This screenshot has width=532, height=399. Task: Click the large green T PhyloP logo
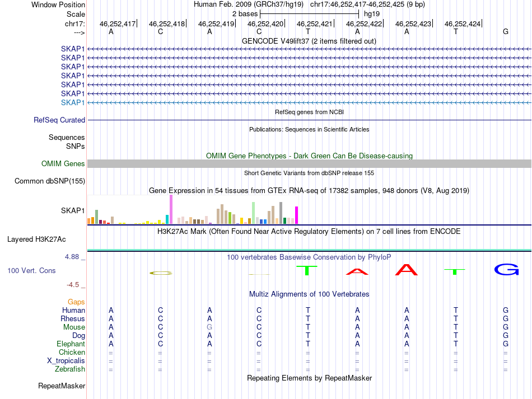pyautogui.click(x=307, y=270)
